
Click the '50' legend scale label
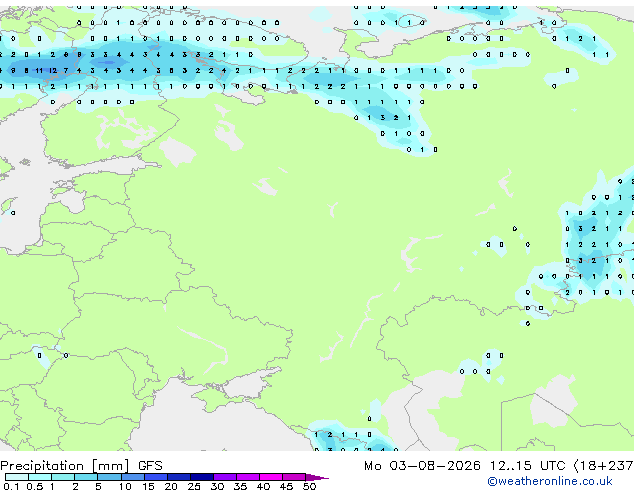pos(309,486)
